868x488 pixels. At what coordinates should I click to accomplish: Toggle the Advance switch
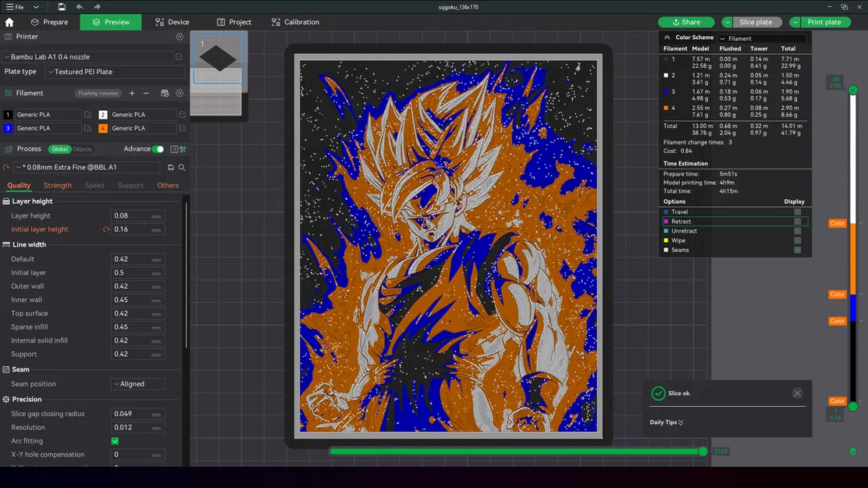pyautogui.click(x=158, y=149)
